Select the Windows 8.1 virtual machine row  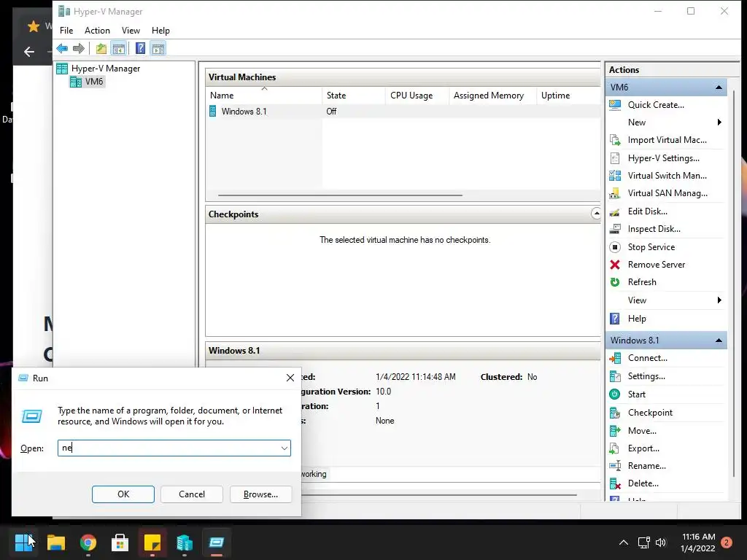click(x=403, y=112)
